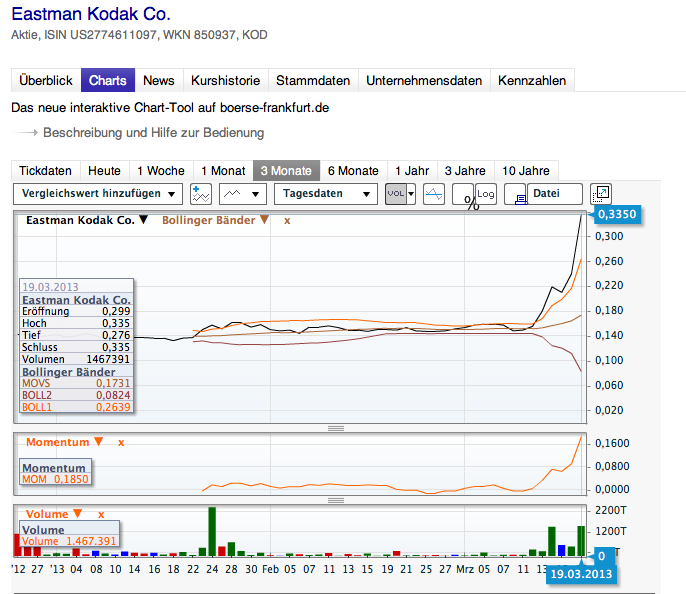Click the average line icon
This screenshot has width=686, height=594.
tap(434, 194)
